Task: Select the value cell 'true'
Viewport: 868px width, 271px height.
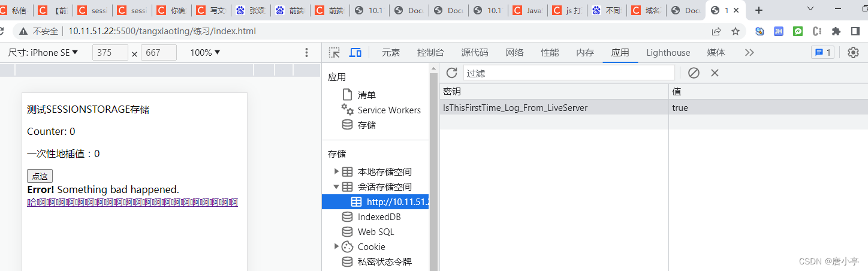Action: [x=768, y=108]
